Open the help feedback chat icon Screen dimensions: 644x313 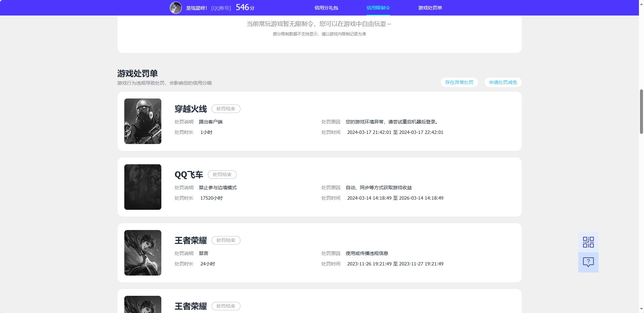[x=588, y=262]
